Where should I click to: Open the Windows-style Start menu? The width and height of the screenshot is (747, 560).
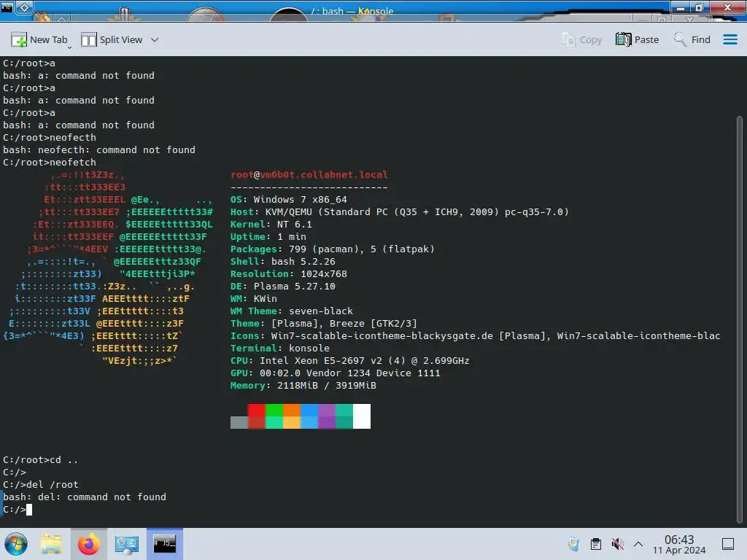pyautogui.click(x=16, y=544)
